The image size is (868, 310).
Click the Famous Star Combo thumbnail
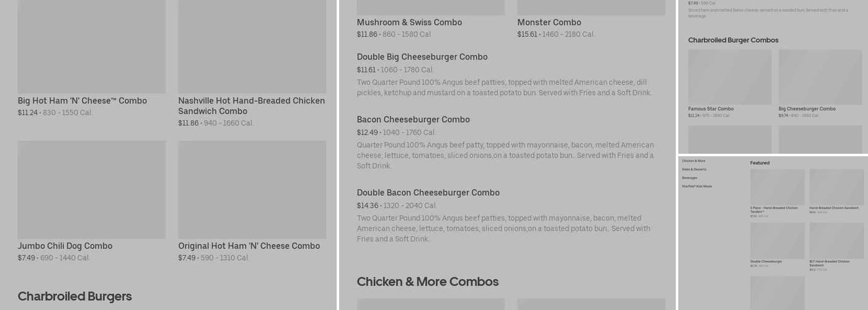[x=730, y=77]
